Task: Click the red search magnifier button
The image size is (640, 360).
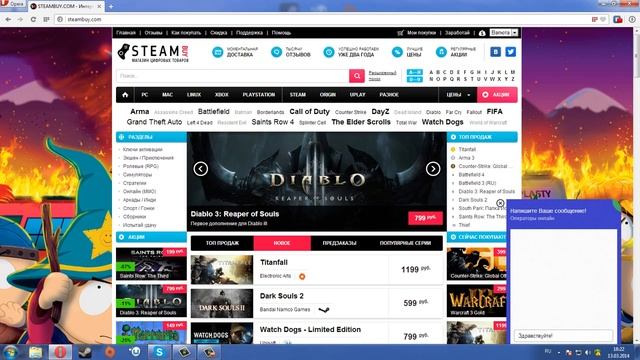Action: pos(357,76)
